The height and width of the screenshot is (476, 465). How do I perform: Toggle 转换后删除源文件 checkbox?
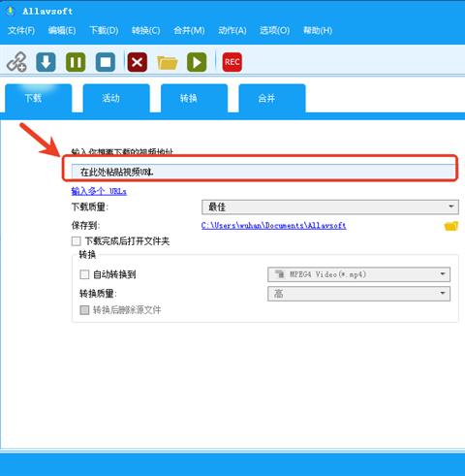[84, 310]
